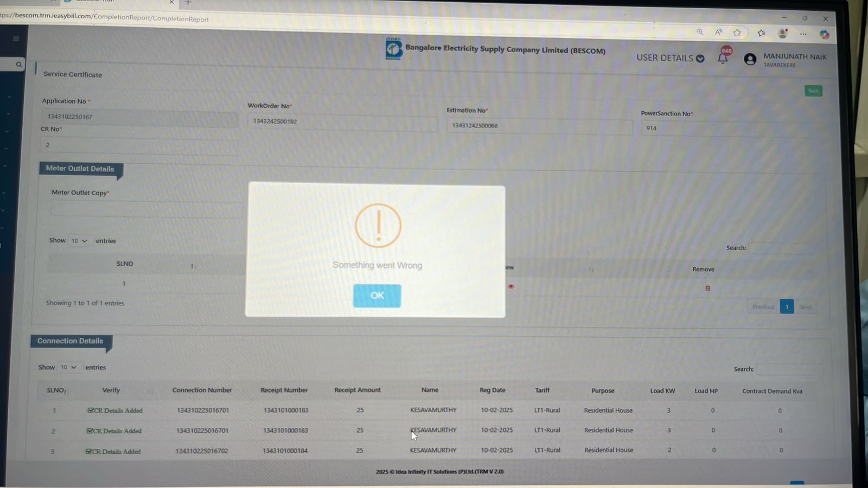
Task: Sort by Name column header
Action: point(430,390)
